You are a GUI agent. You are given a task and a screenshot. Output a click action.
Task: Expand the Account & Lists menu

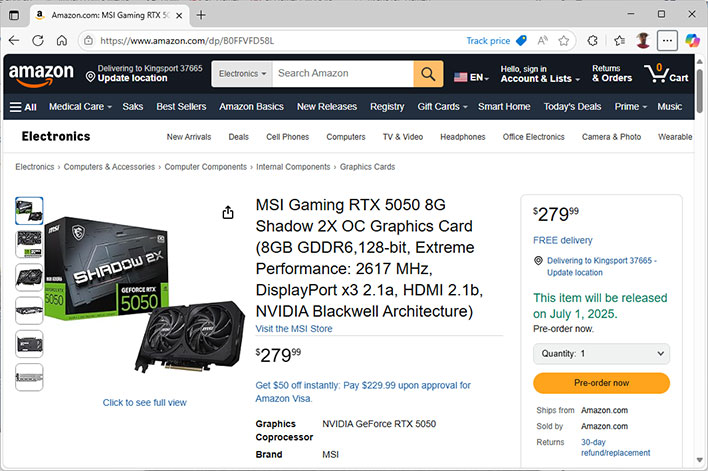coord(540,74)
